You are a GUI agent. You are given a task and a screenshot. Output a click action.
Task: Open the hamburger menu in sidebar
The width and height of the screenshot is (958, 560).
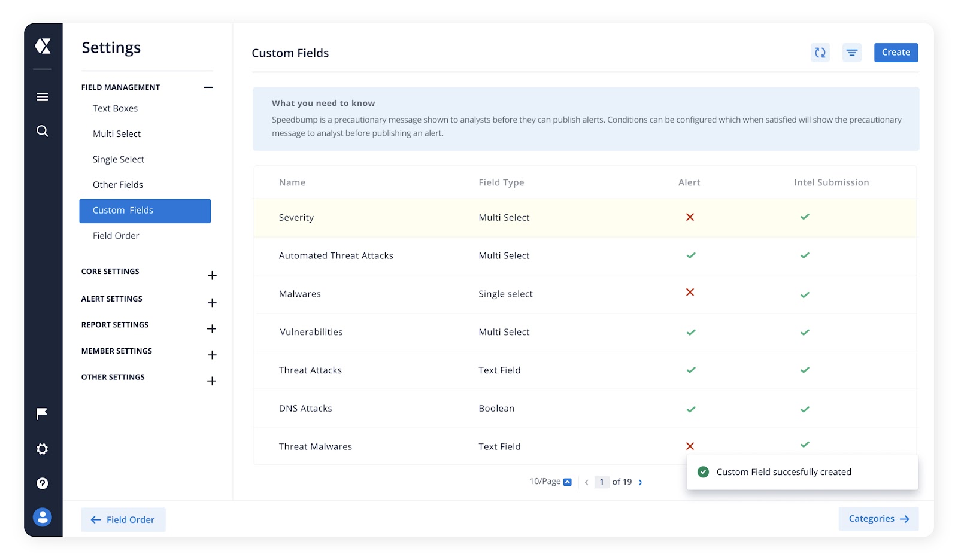pyautogui.click(x=43, y=96)
